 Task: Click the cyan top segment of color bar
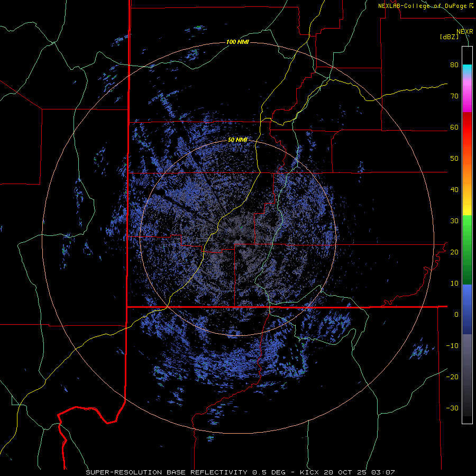tap(467, 69)
